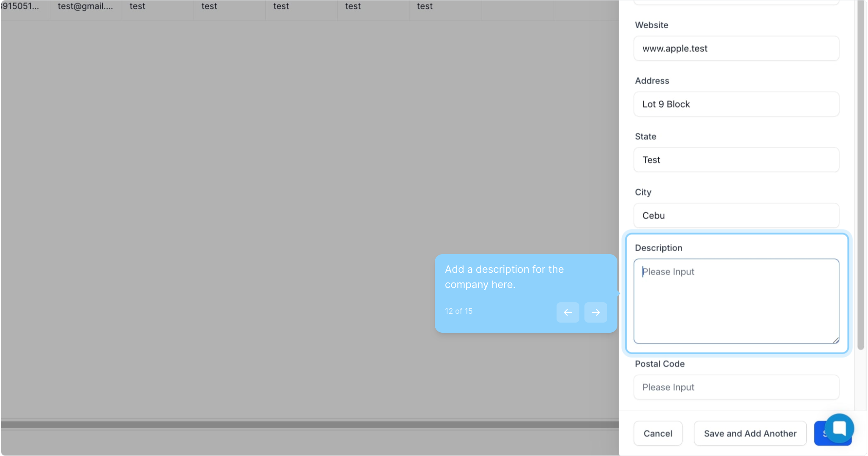The height and width of the screenshot is (456, 868).
Task: Click the 915051 phone number cell
Action: 21,6
